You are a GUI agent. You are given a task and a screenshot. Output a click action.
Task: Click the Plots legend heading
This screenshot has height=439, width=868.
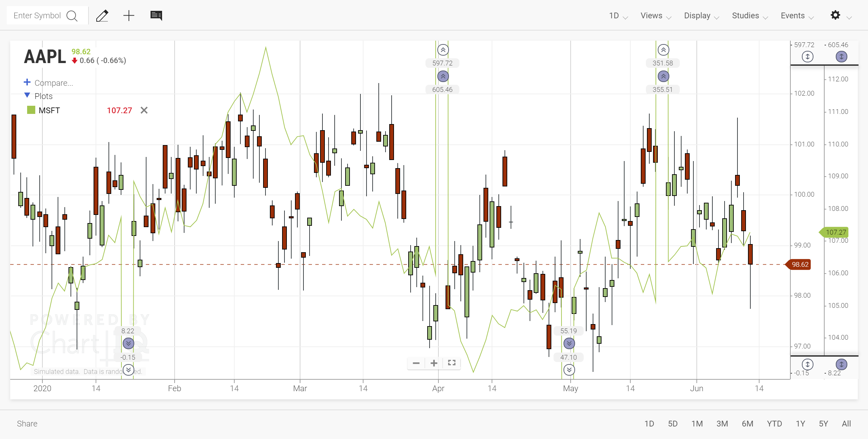44,96
